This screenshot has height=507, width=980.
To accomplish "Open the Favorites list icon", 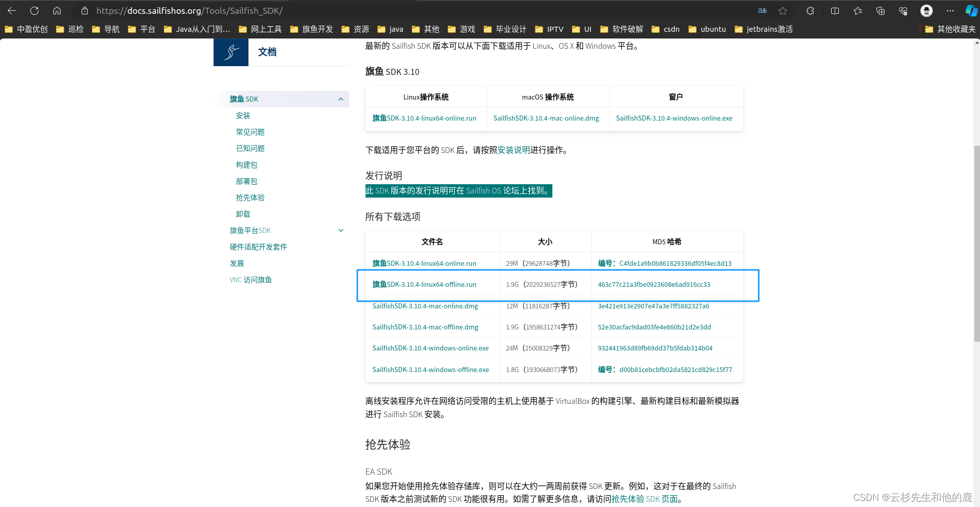I will click(858, 11).
